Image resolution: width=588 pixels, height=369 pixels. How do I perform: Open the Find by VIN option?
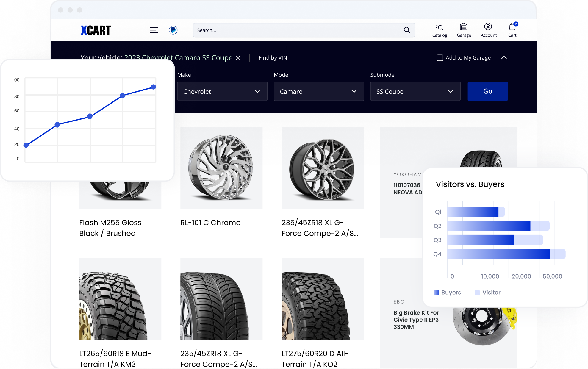[273, 57]
